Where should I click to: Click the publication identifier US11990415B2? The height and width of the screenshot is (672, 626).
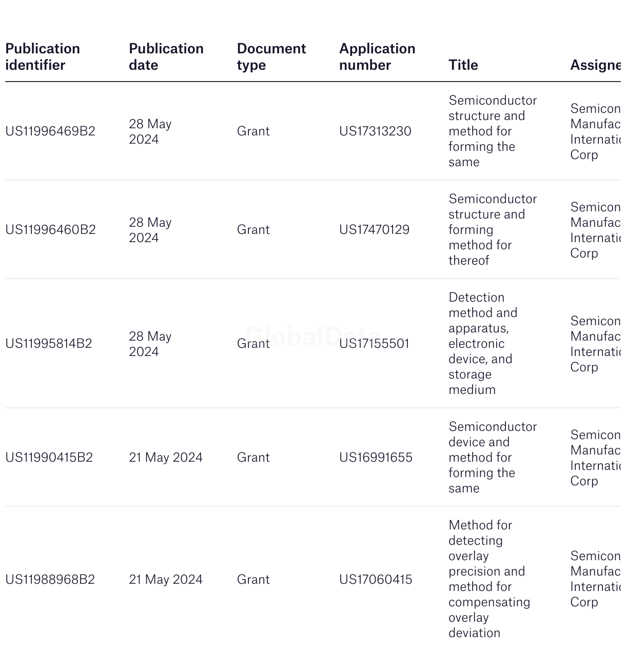coord(49,458)
